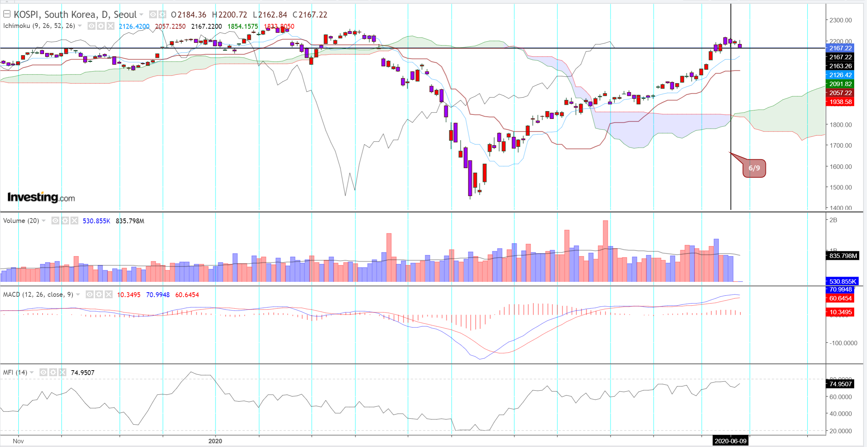Open MACD indicator settings gear

(99, 295)
